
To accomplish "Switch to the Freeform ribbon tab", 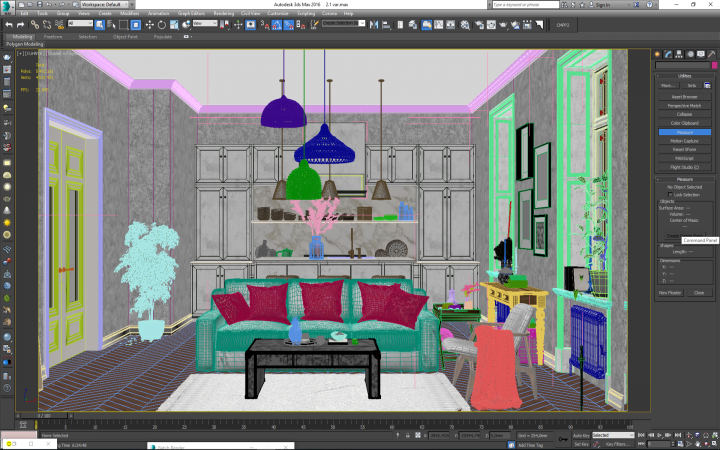I will click(53, 37).
